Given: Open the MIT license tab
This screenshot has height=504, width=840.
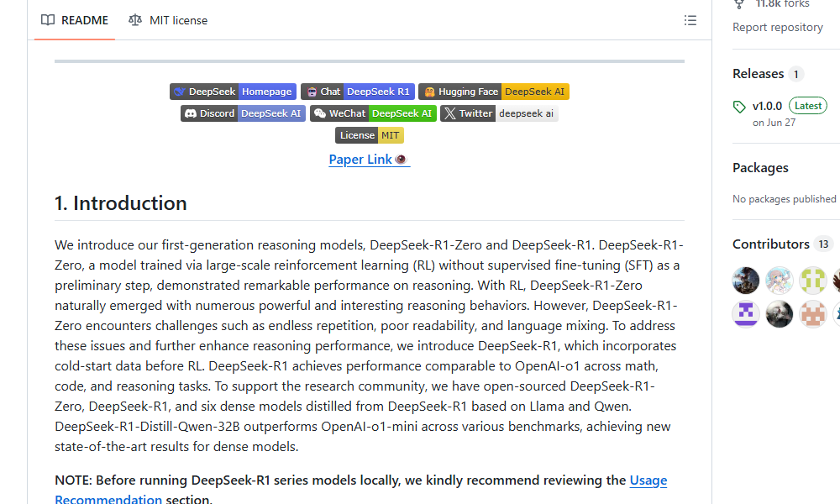Looking at the screenshot, I should pyautogui.click(x=167, y=20).
